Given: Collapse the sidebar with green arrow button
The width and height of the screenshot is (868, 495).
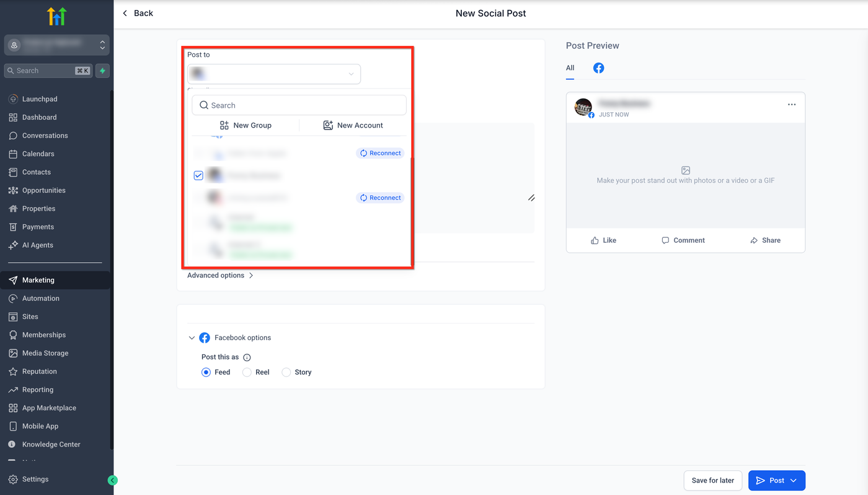Looking at the screenshot, I should (x=112, y=480).
